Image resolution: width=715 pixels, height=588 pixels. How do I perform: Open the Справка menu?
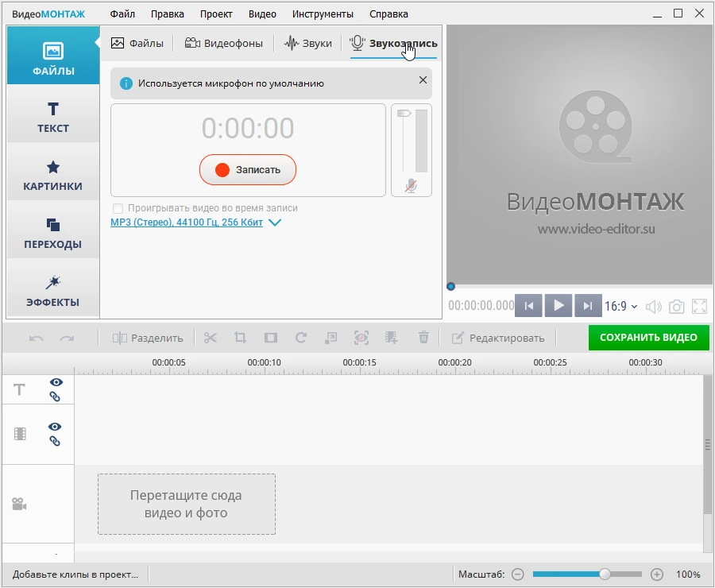point(388,14)
